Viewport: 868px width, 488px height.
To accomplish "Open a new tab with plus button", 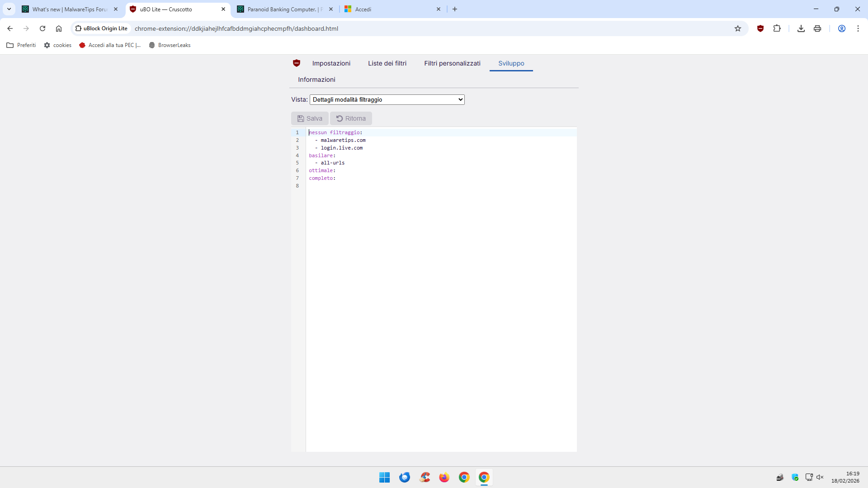I will pyautogui.click(x=455, y=9).
